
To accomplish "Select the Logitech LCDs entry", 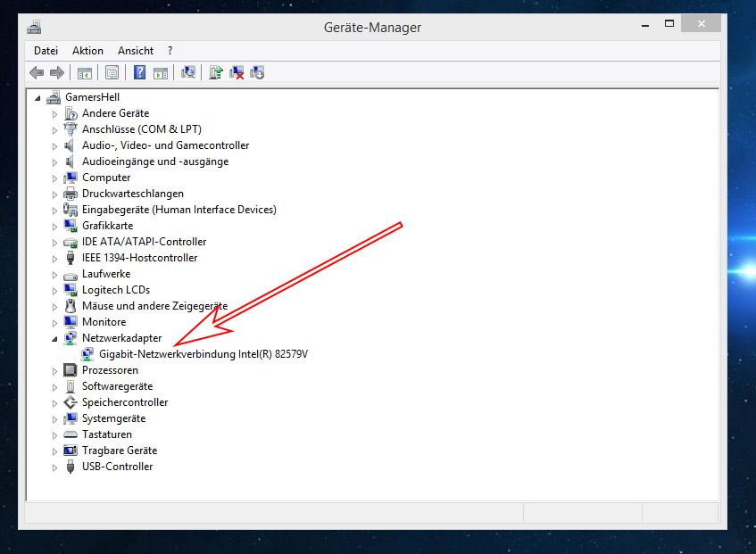I will point(116,290).
